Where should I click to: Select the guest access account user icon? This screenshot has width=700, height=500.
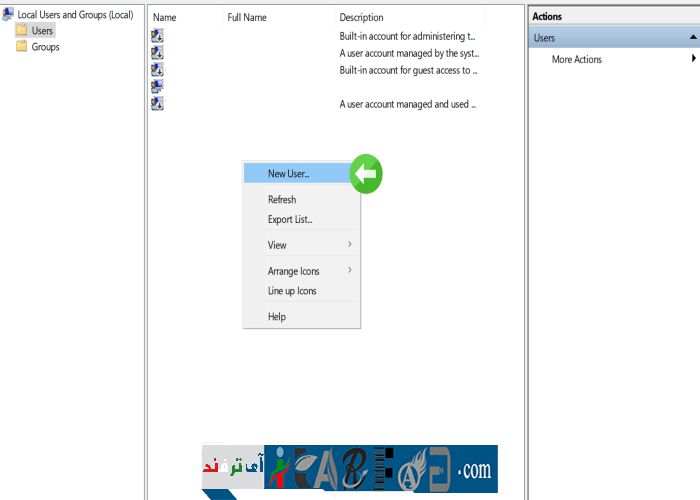[157, 70]
